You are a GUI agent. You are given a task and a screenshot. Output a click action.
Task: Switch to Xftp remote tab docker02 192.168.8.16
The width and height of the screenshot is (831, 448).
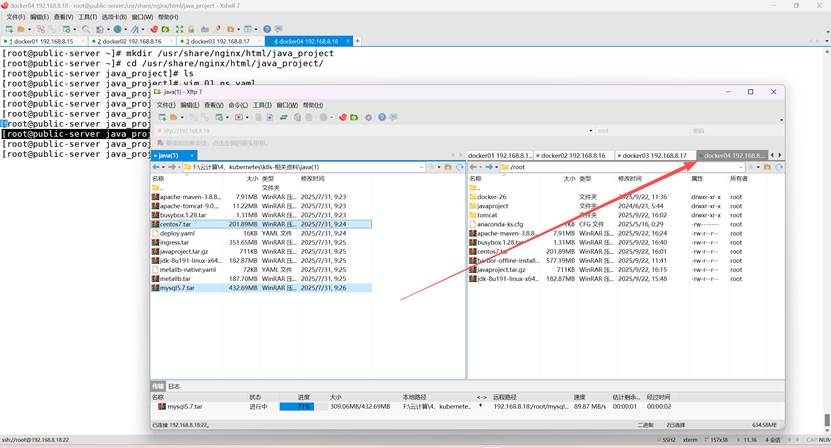[x=574, y=155]
